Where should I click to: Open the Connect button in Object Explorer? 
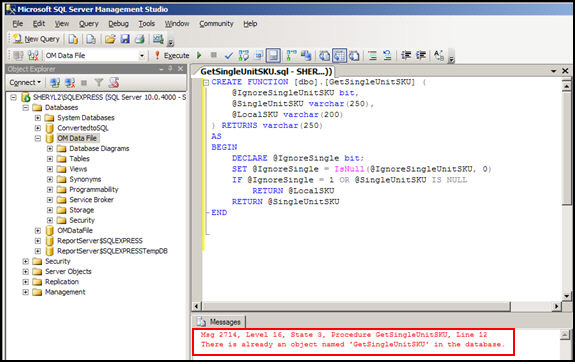[25, 83]
